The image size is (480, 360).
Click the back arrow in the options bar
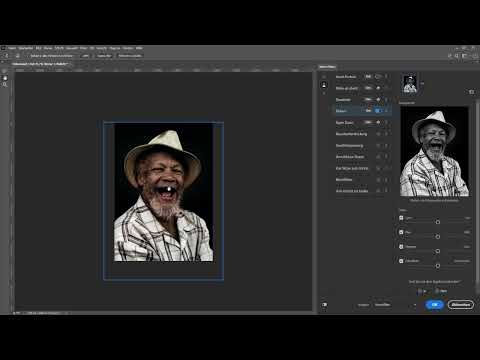tap(6, 56)
